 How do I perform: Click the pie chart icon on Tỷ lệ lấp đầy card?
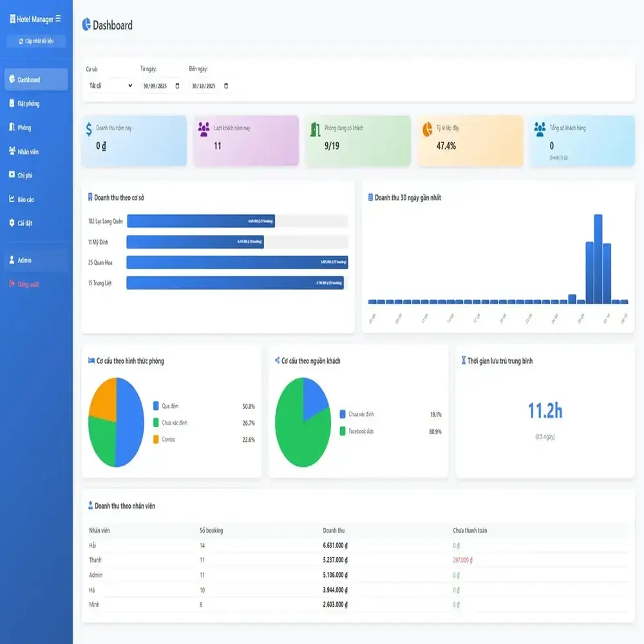[x=427, y=129]
